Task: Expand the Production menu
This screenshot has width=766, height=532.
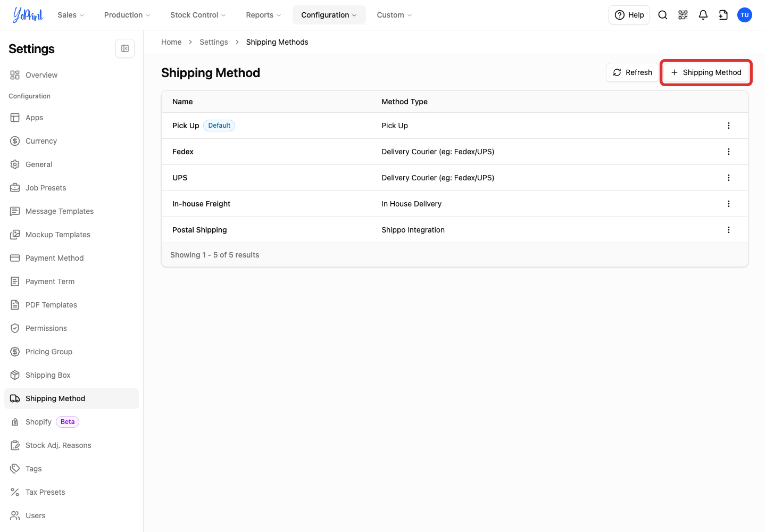Action: [x=127, y=15]
